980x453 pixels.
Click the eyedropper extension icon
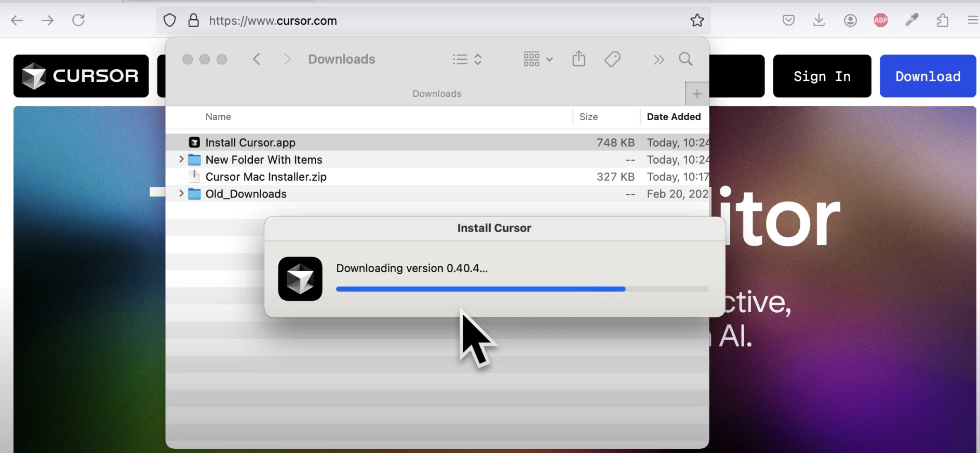(x=912, y=20)
